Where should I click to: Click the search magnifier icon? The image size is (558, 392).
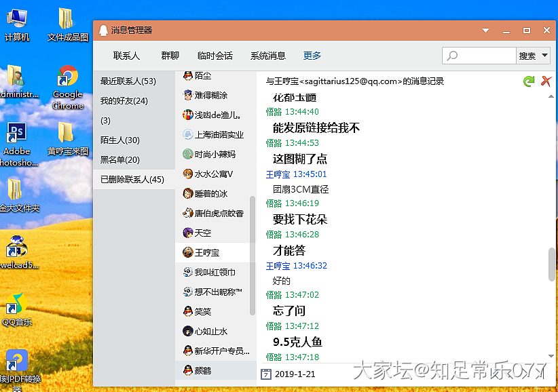[453, 56]
